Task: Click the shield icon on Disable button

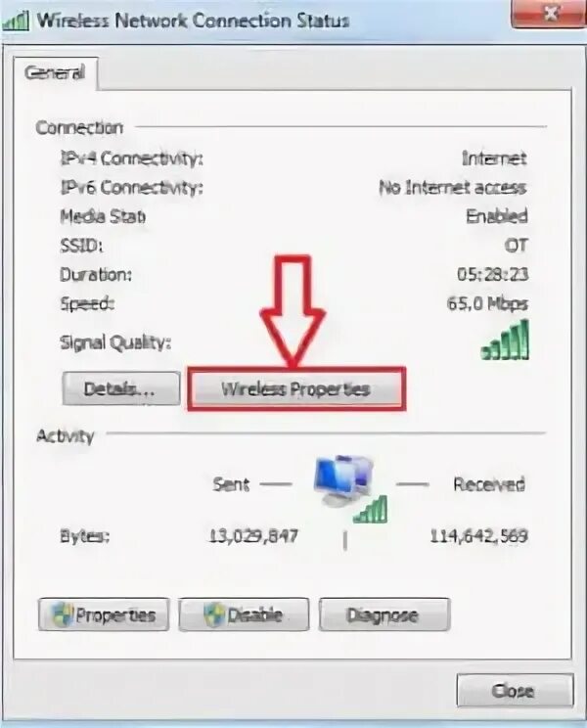Action: 214,615
